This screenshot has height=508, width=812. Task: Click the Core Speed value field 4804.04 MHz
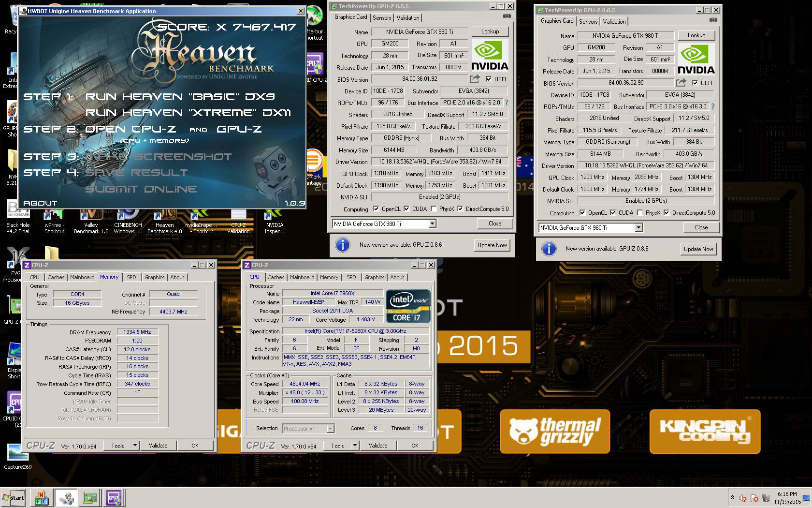coord(305,384)
